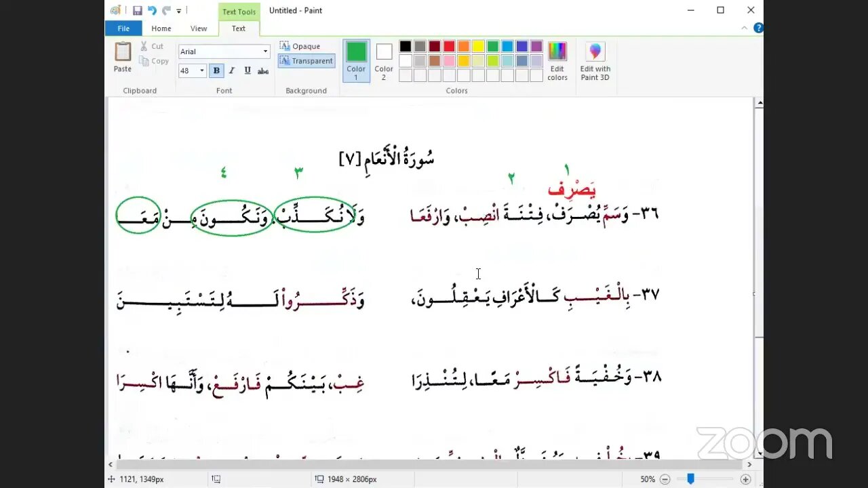This screenshot has width=868, height=488.
Task: Pick the black color swatch
Action: (x=406, y=46)
